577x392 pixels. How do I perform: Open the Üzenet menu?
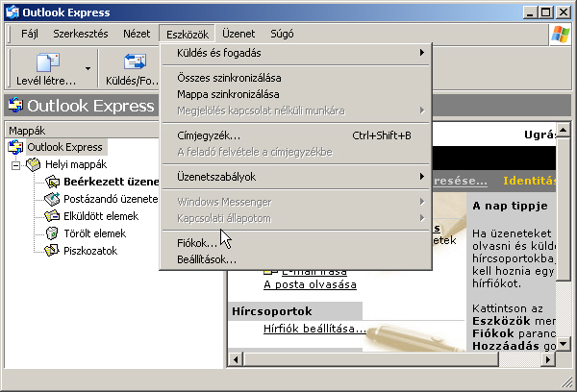click(238, 34)
